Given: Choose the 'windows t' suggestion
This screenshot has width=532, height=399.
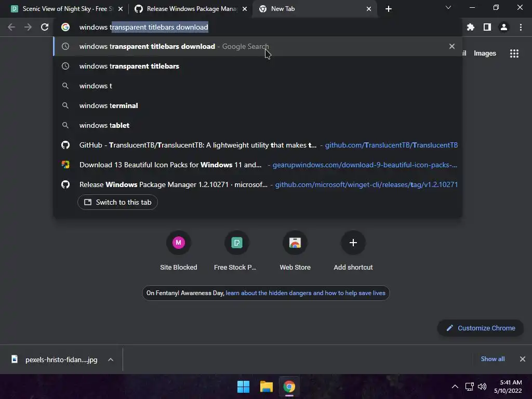Looking at the screenshot, I should (x=257, y=86).
